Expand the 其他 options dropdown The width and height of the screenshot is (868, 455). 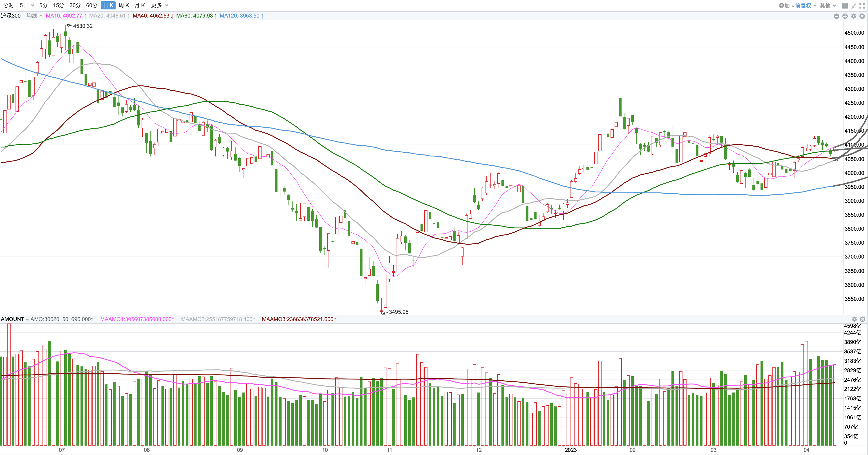point(828,6)
